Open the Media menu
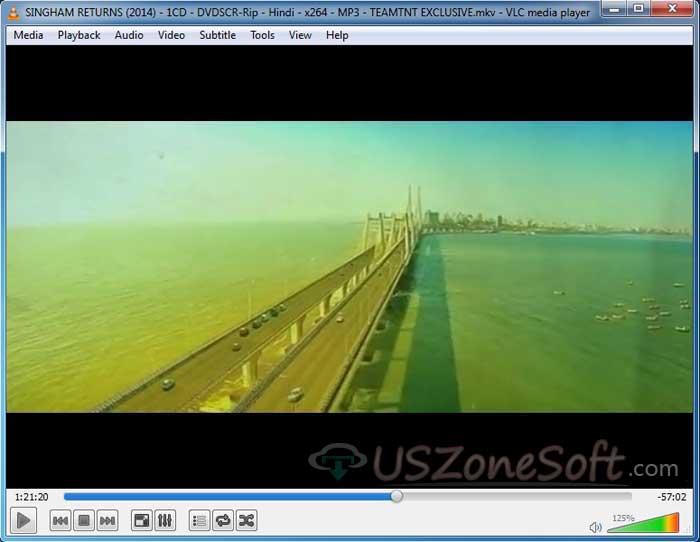 28,35
